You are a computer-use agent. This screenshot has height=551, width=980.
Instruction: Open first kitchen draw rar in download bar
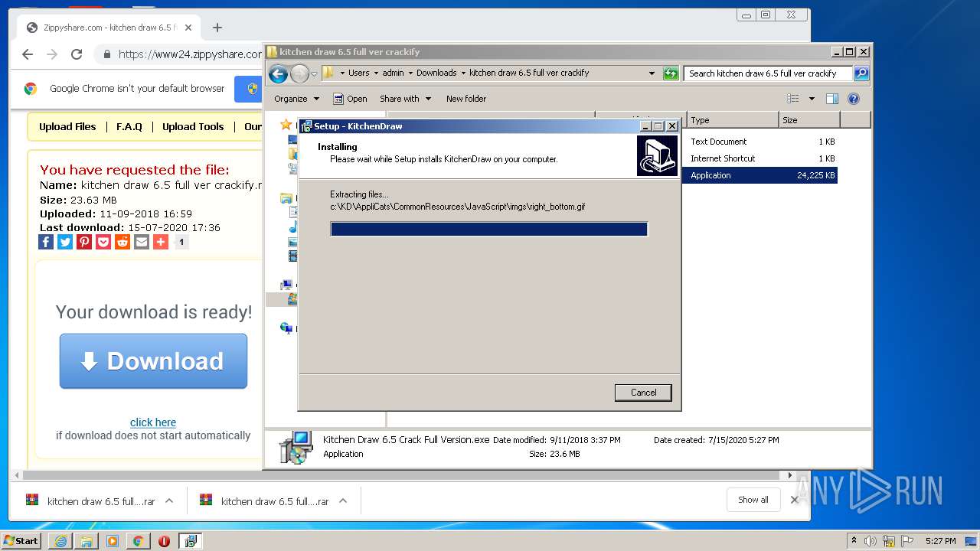coord(90,501)
